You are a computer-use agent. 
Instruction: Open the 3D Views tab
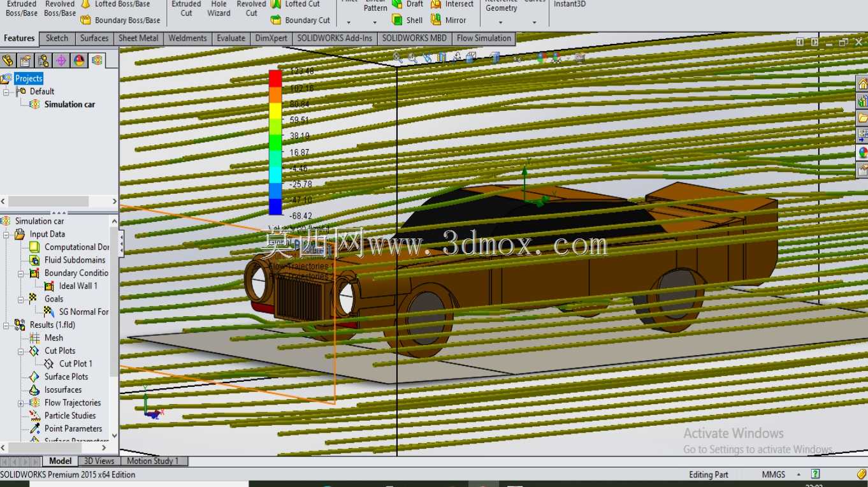coord(99,461)
